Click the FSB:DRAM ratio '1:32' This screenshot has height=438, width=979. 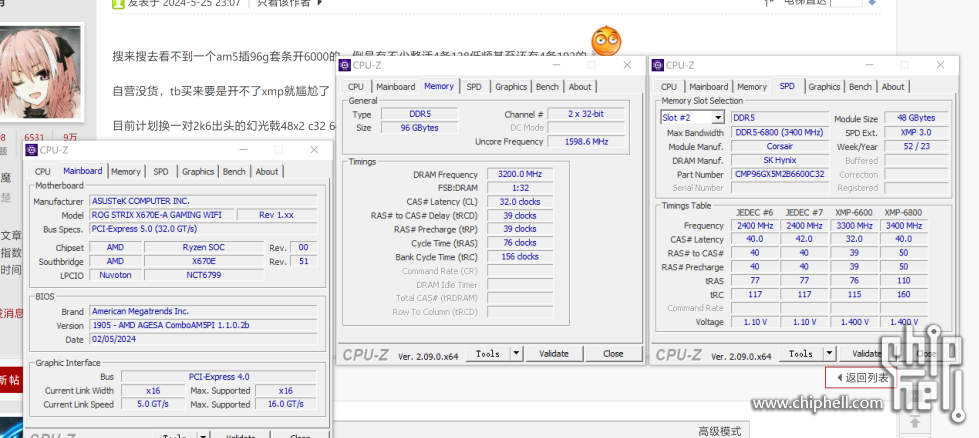click(x=520, y=188)
